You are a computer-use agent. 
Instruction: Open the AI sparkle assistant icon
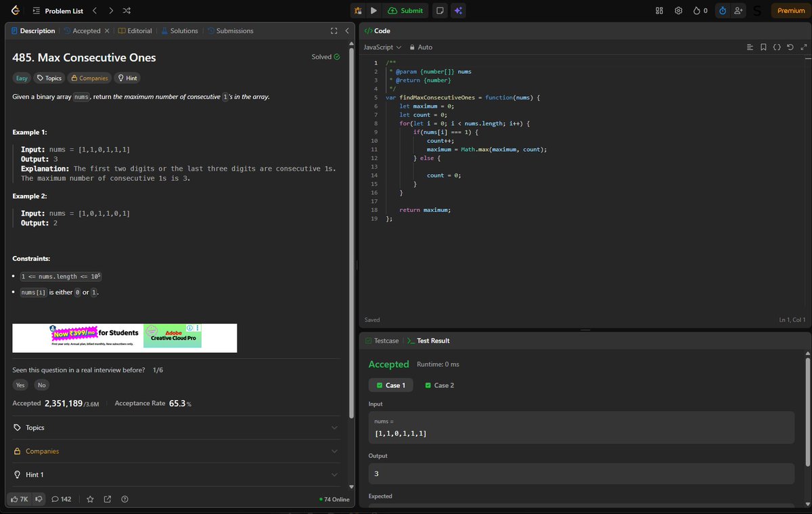click(458, 11)
